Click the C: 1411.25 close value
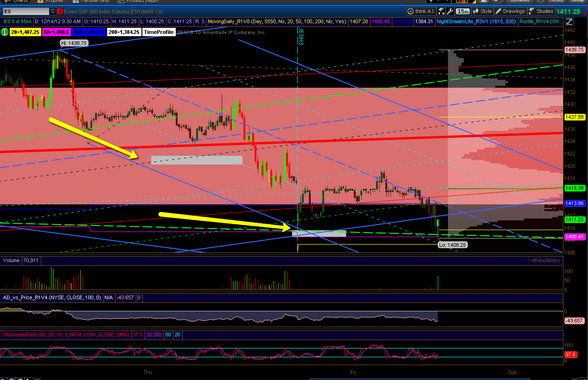588x380 pixels. point(179,21)
